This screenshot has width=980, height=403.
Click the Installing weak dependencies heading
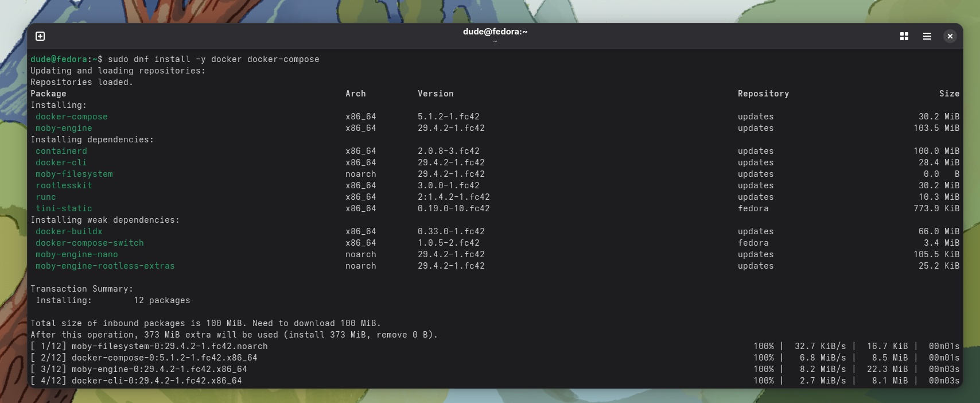(105, 220)
